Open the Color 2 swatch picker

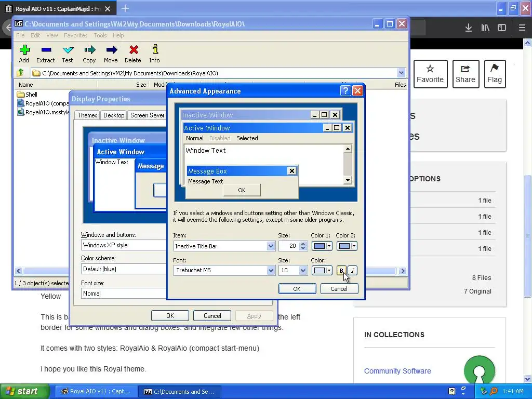pyautogui.click(x=347, y=246)
